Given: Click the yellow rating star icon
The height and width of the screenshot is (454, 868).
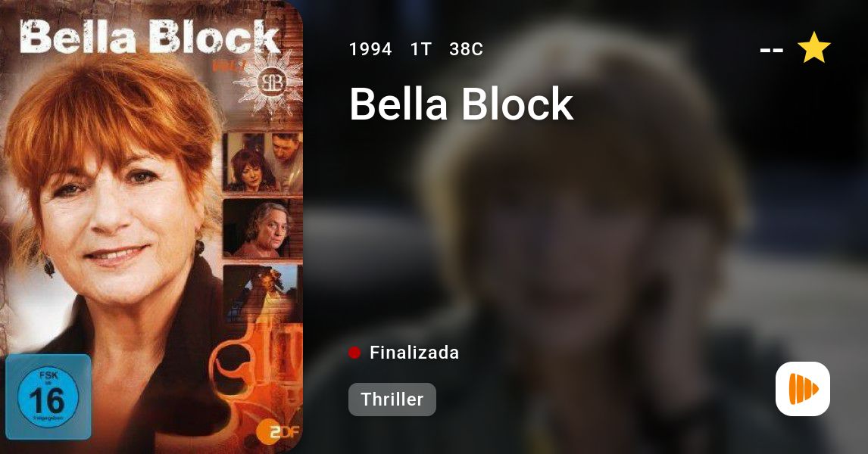Looking at the screenshot, I should (813, 48).
